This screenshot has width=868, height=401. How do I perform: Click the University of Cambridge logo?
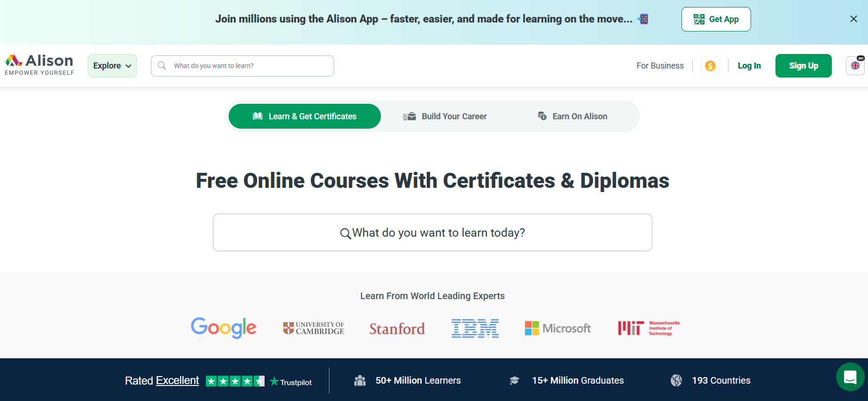tap(313, 328)
